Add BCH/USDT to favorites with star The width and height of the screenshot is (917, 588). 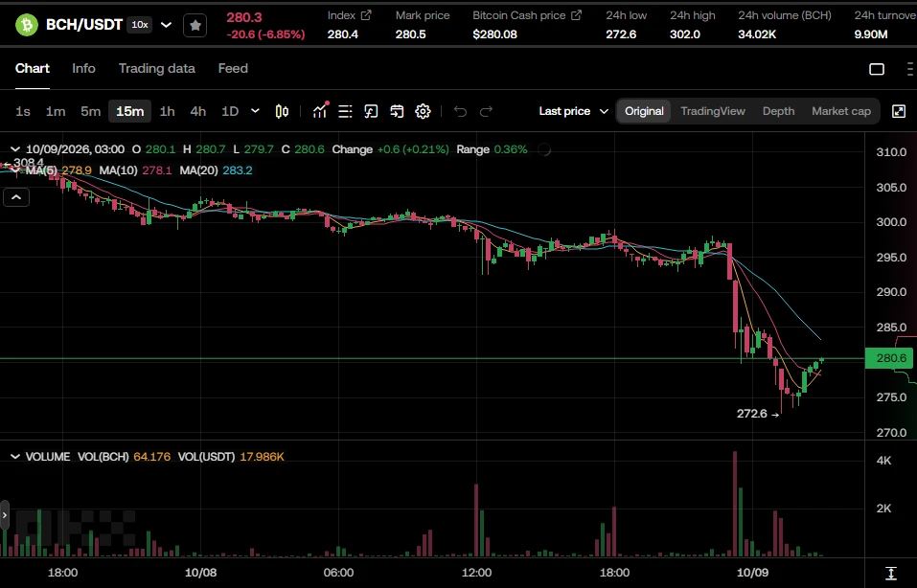pos(195,25)
